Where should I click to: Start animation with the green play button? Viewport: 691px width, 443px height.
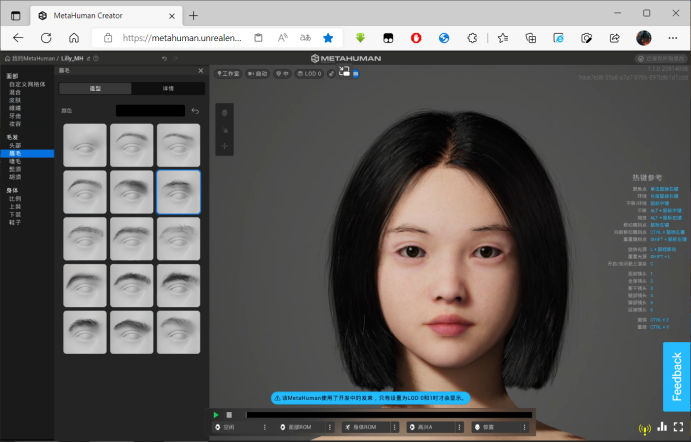click(x=216, y=415)
